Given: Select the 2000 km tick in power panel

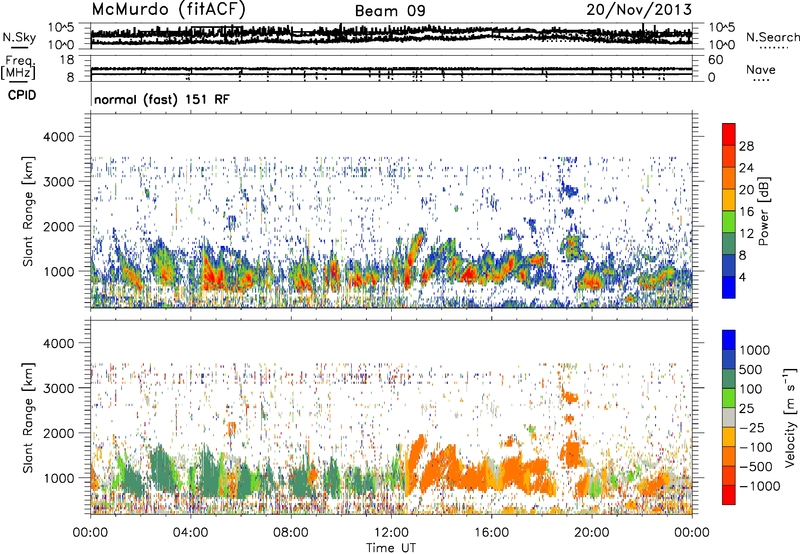Looking at the screenshot, I should (x=58, y=226).
